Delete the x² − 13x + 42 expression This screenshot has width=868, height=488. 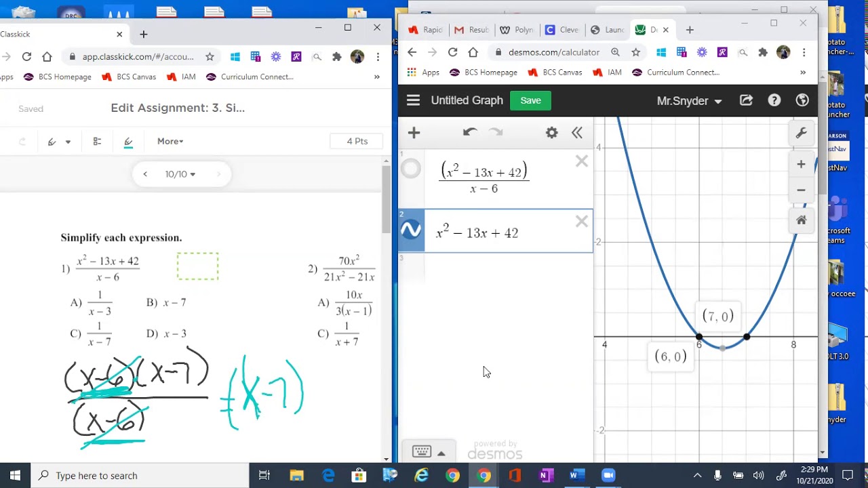(582, 222)
